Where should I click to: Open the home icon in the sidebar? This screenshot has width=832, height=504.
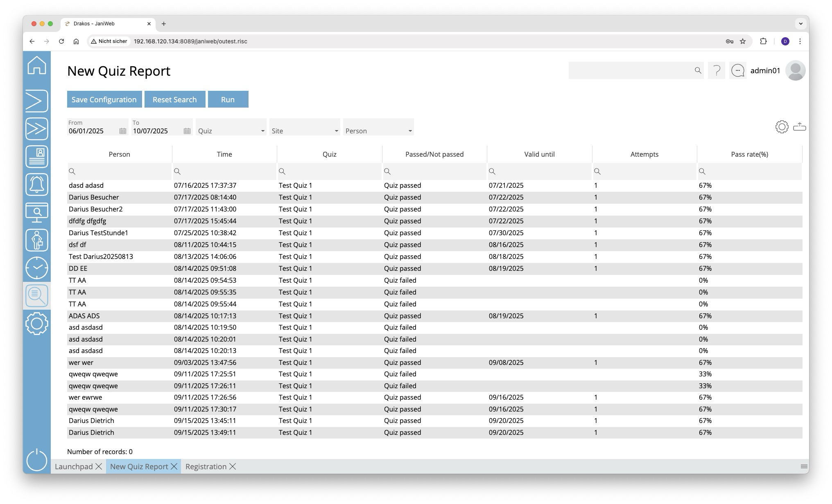point(37,65)
